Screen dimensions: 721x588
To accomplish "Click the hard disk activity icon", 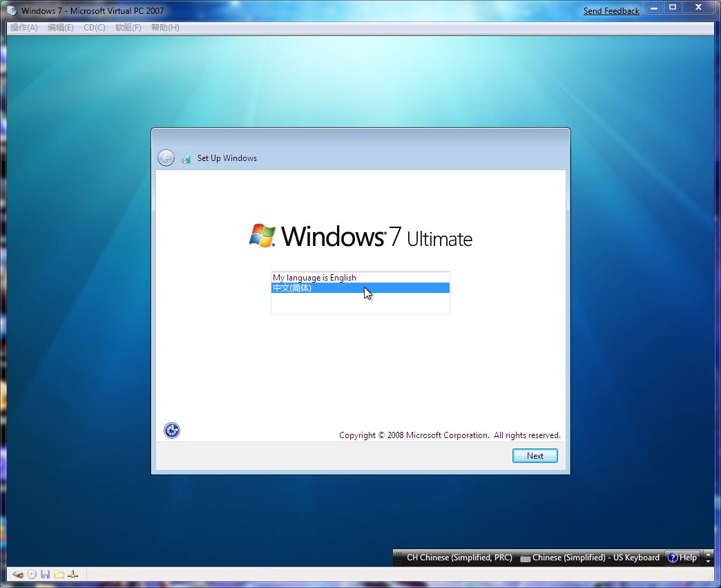I will [18, 574].
